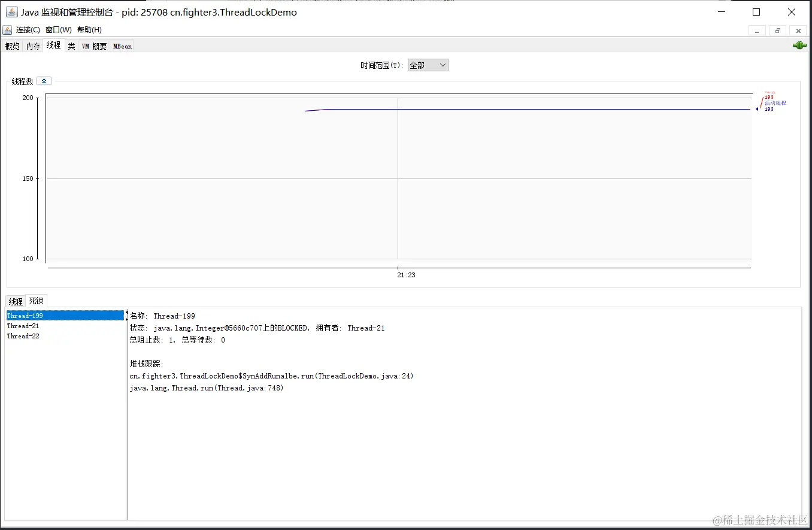
Task: Select Thread-21 in deadlock list
Action: click(x=65, y=326)
